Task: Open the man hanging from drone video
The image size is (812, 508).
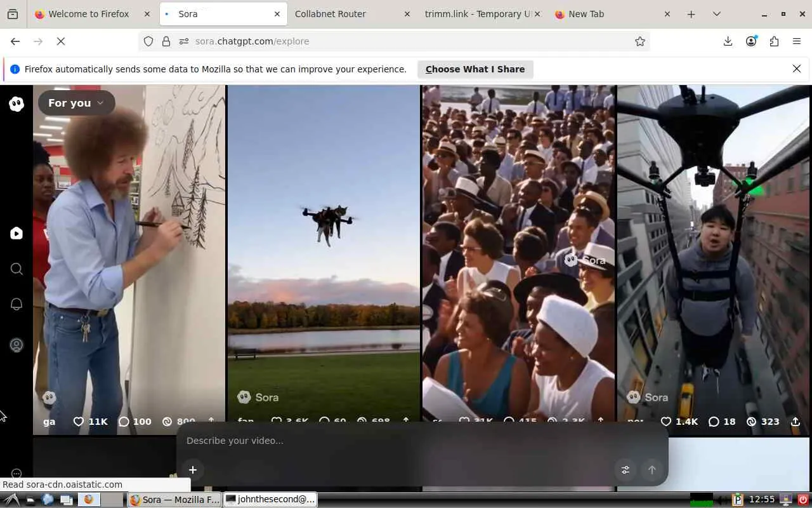Action: coord(713,260)
